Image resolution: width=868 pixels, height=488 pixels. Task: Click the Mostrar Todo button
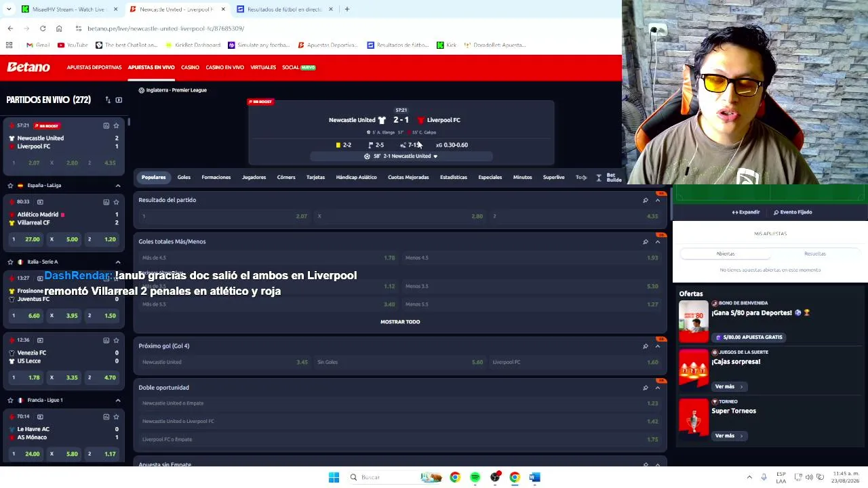point(400,322)
